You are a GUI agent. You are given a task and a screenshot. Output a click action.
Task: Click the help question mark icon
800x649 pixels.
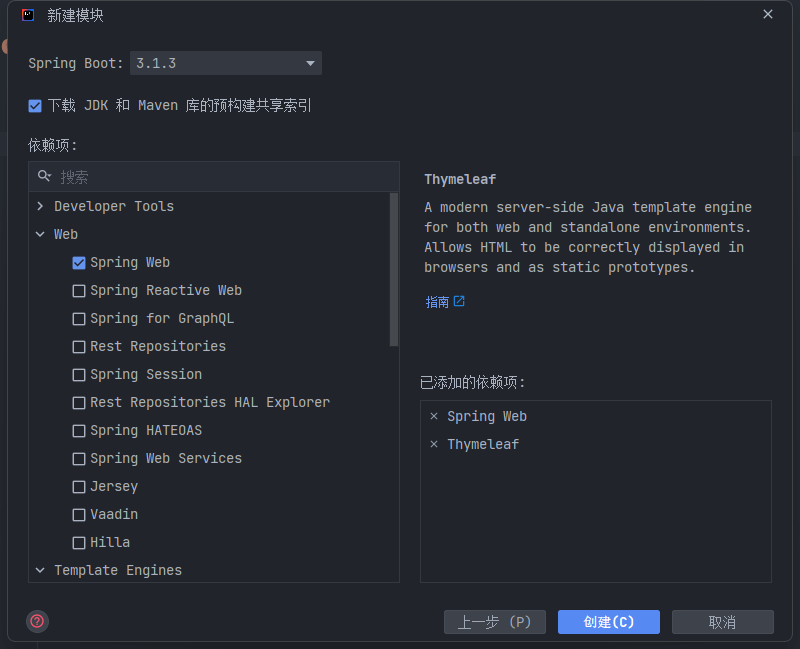37,621
